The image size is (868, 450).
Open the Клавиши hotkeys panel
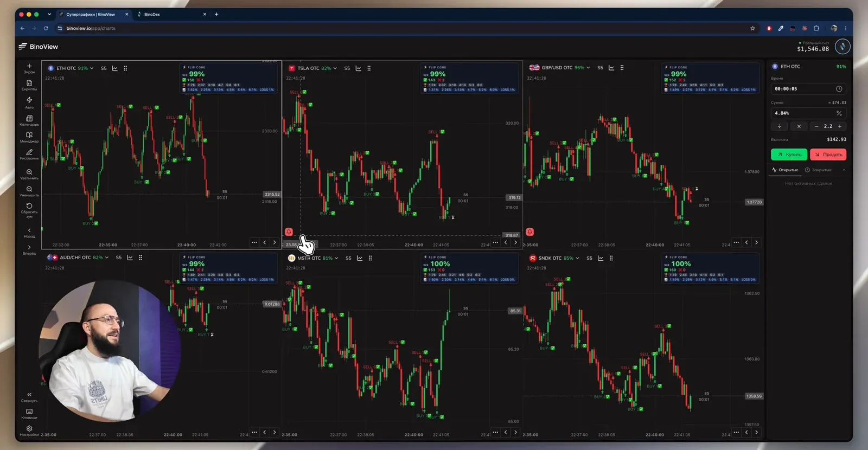pos(29,414)
